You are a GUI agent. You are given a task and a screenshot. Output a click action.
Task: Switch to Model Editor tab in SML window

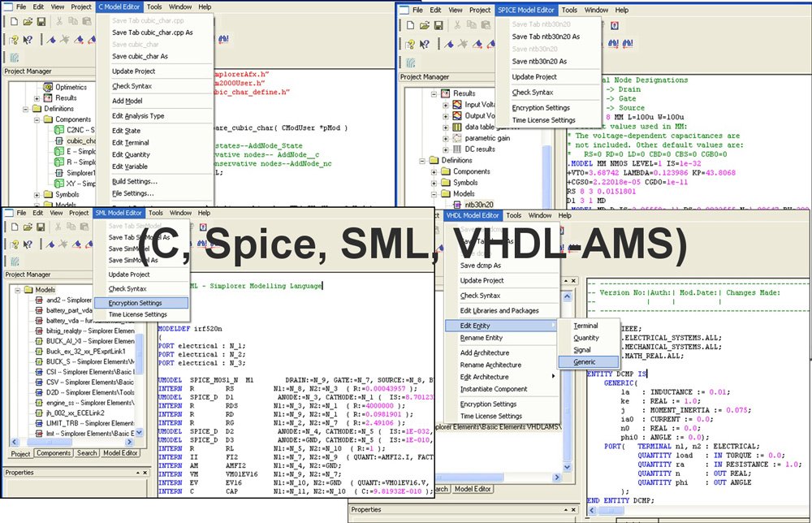(x=120, y=453)
